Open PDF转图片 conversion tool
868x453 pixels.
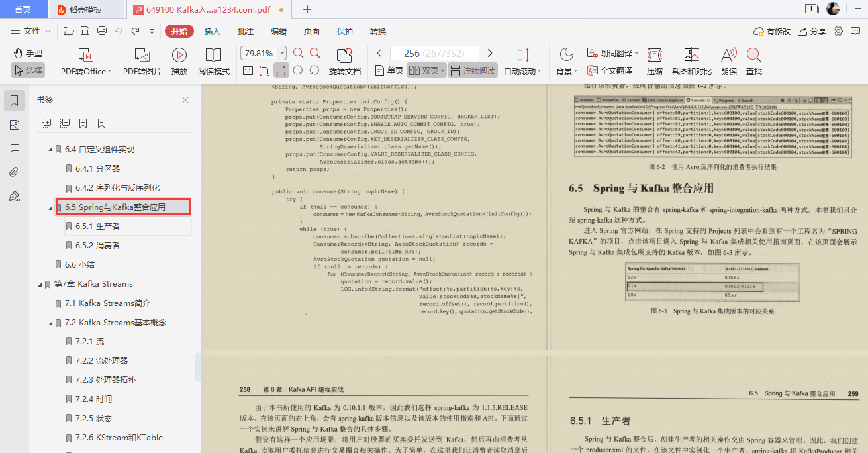(142, 63)
